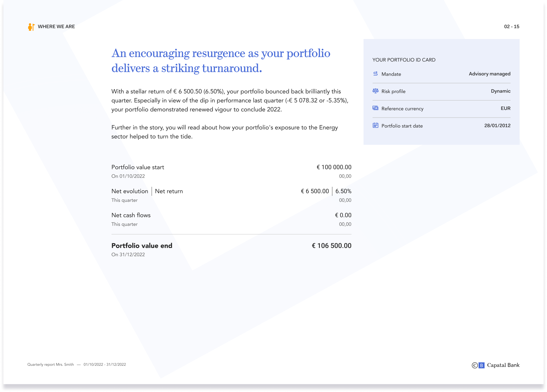Click the page number 02 - 15
The height and width of the screenshot is (392, 547).
511,26
